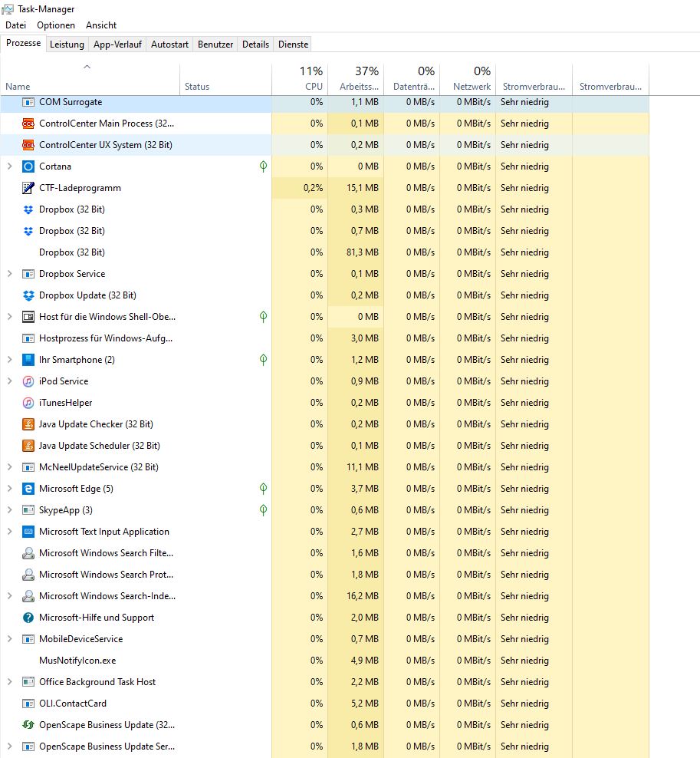This screenshot has width=700, height=758.
Task: Sort by Arbeitss... memory column header
Action: click(x=356, y=79)
